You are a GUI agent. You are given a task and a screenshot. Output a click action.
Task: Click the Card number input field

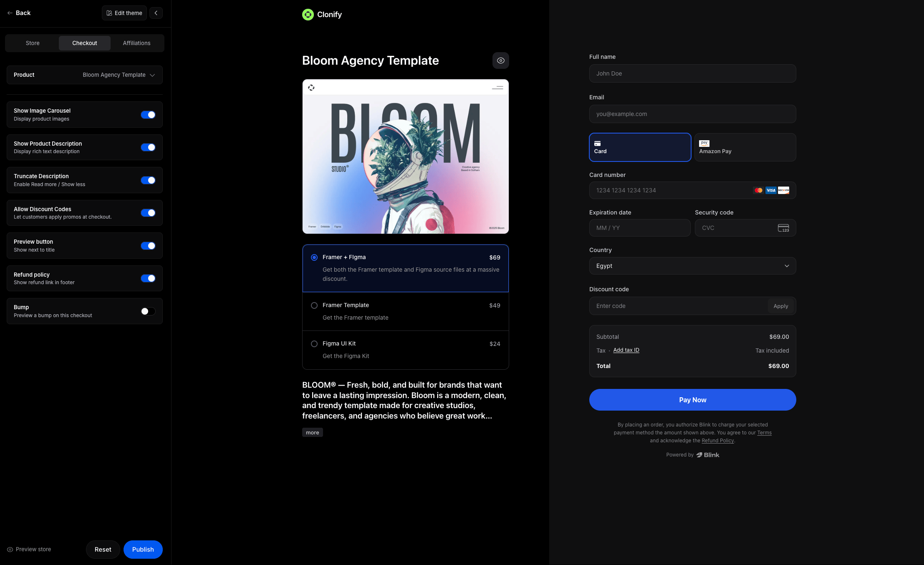click(x=693, y=190)
